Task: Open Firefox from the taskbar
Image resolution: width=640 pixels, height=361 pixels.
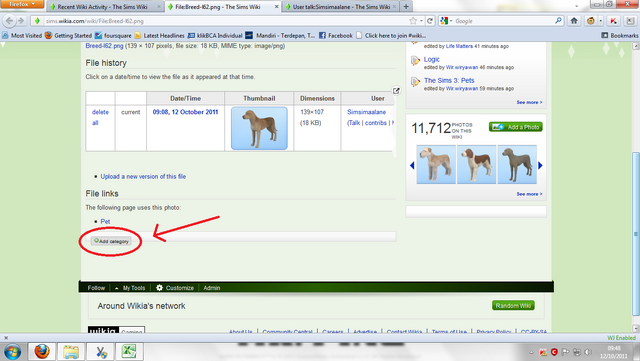Action: pyautogui.click(x=42, y=352)
